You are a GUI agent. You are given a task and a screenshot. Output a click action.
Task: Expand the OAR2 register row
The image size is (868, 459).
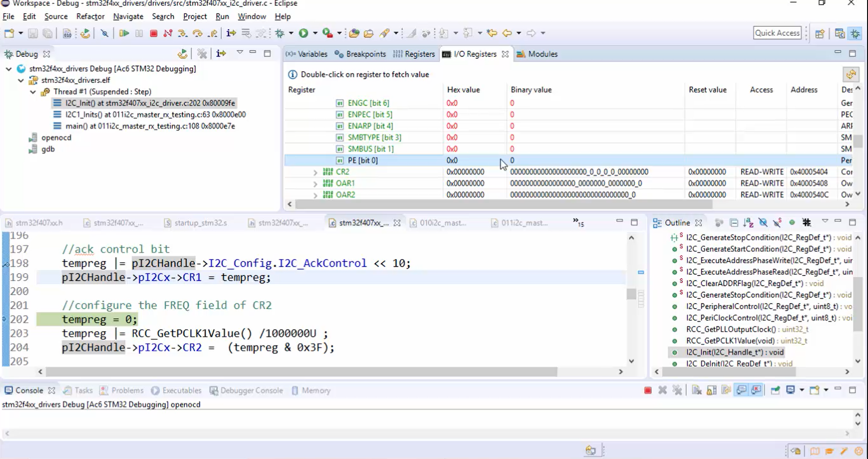[315, 195]
